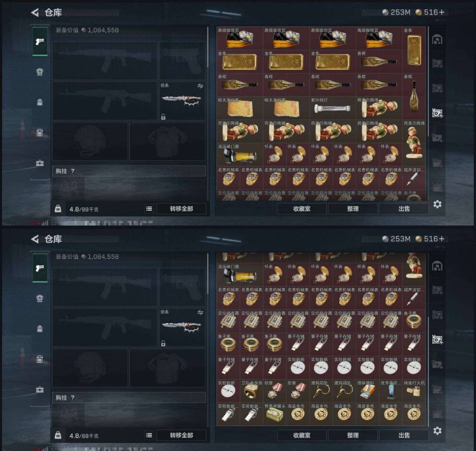Select the pure gold lighter item
This screenshot has height=451, width=476.
pyautogui.click(x=414, y=391)
